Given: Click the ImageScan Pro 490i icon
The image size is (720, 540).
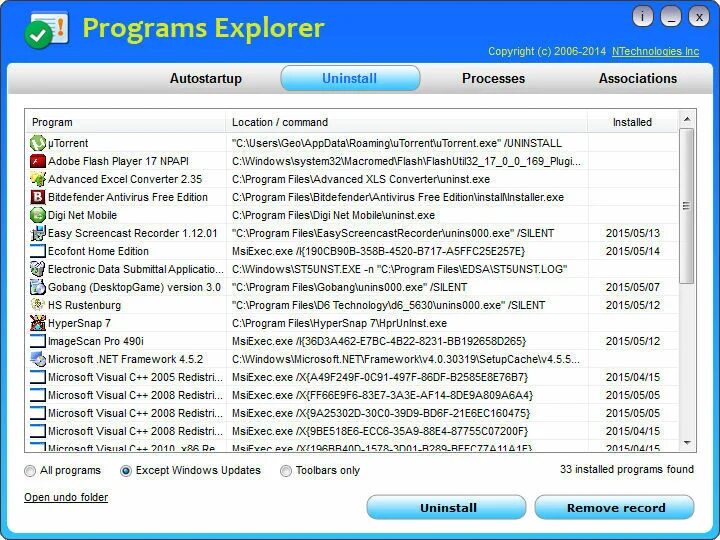Looking at the screenshot, I should (38, 341).
